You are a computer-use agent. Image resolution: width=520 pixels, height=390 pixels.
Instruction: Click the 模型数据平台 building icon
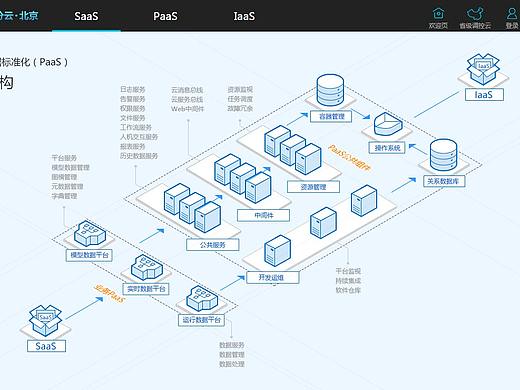pos(90,233)
